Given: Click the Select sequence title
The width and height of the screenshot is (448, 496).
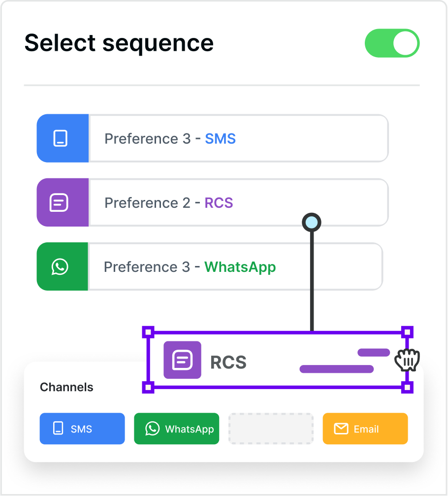Looking at the screenshot, I should coord(119,43).
